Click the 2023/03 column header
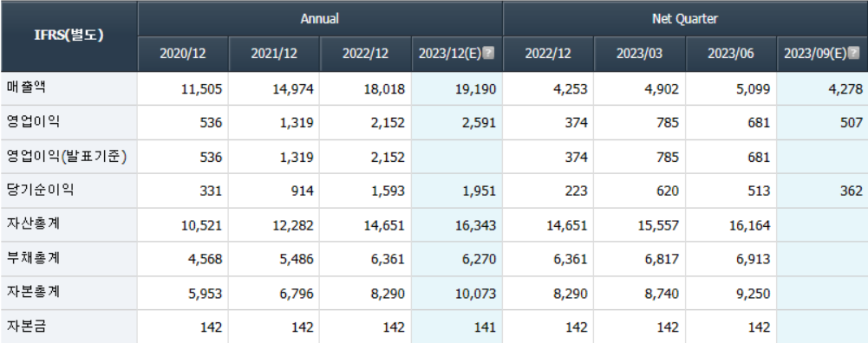The width and height of the screenshot is (868, 343). [x=639, y=54]
